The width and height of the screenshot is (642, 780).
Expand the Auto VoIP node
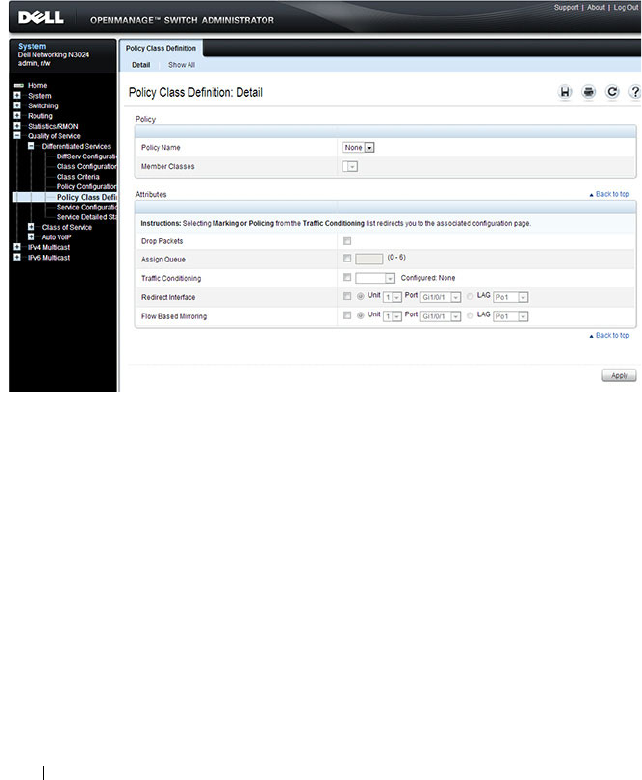(x=31, y=237)
